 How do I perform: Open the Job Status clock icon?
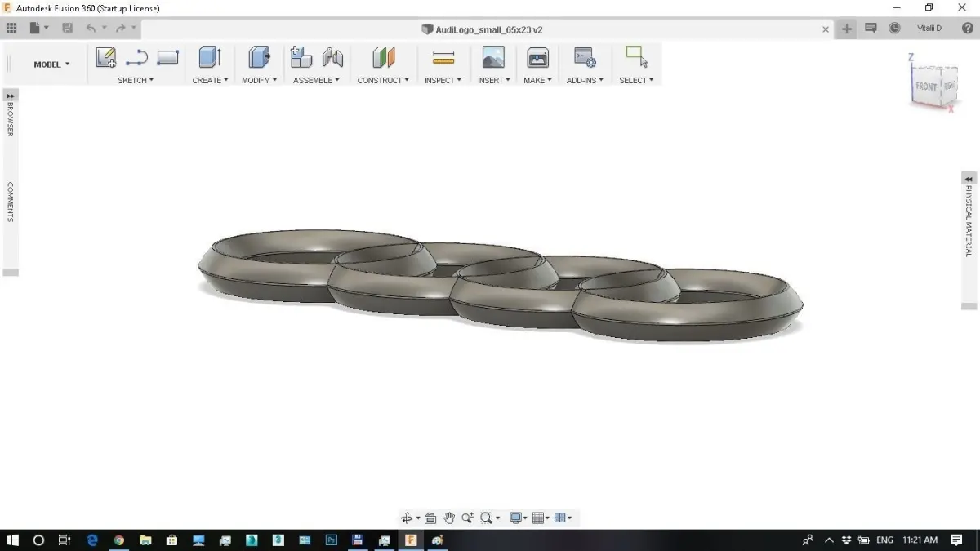click(895, 28)
